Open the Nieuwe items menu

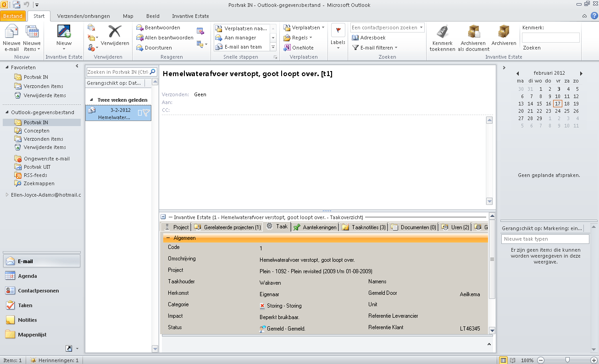pos(32,38)
